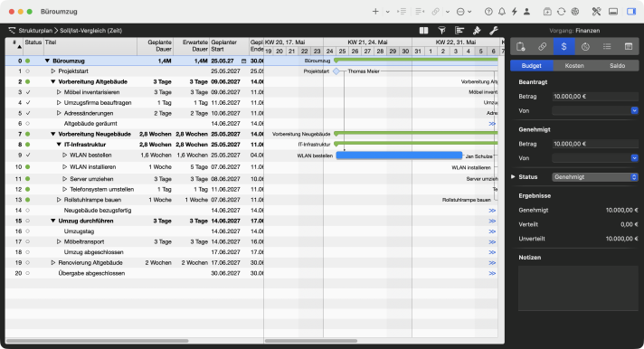Click the Geplanter Start column header
Screen dimensions: 644x349
[229, 46]
